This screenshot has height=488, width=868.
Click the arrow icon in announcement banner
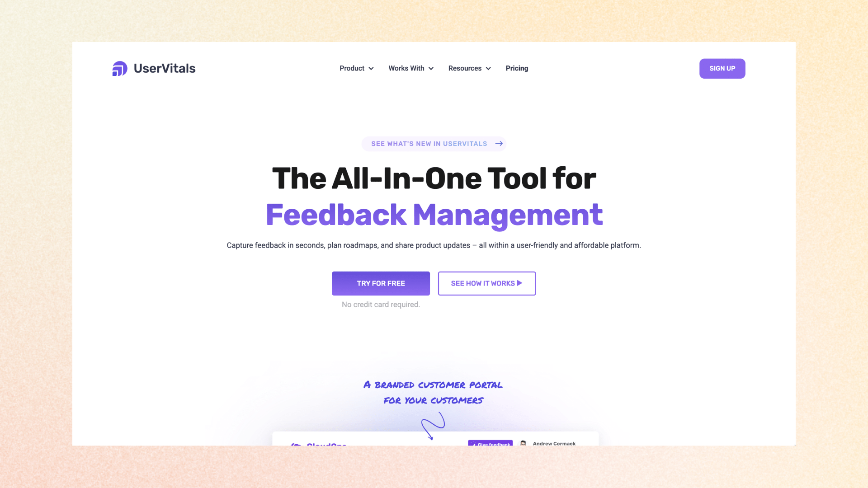coord(499,144)
